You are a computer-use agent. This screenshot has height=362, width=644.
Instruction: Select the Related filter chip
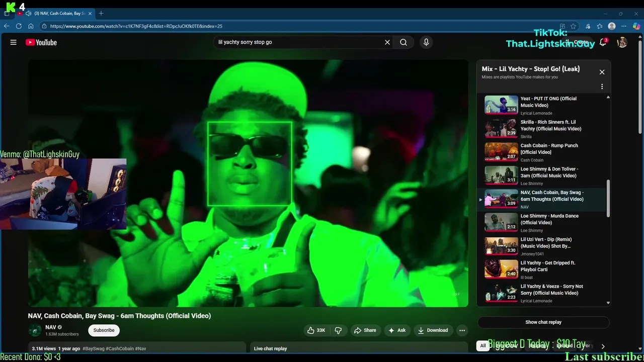[565, 345]
